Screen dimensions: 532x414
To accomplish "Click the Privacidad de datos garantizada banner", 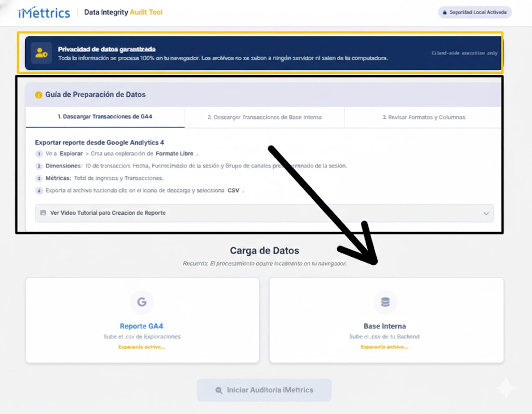I will coord(260,53).
